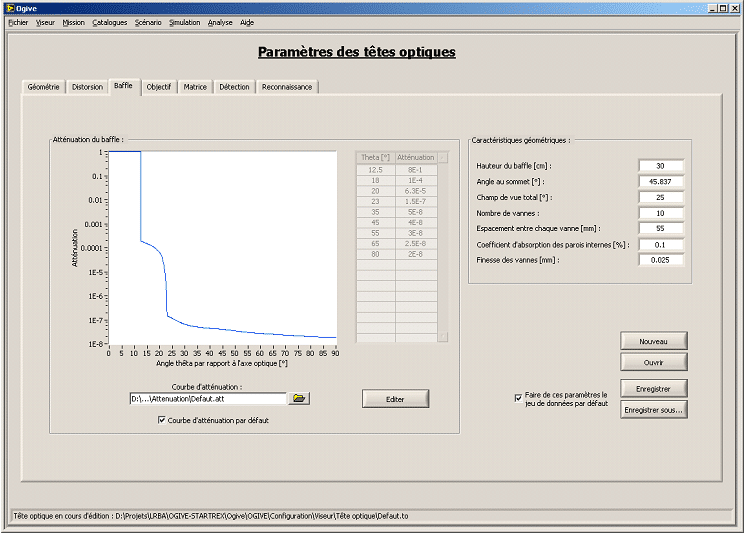The image size is (744, 534).
Task: Click the 'Hauteur du baffle' value field
Action: coord(660,166)
